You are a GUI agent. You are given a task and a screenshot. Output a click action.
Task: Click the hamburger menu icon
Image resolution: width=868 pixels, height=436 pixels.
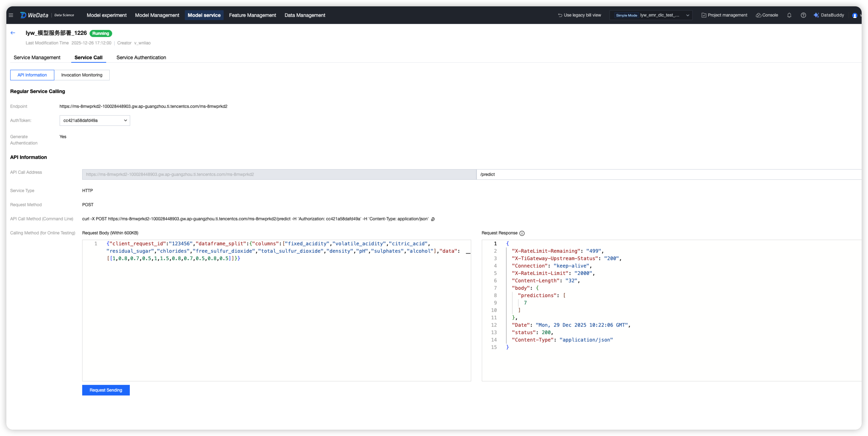11,15
